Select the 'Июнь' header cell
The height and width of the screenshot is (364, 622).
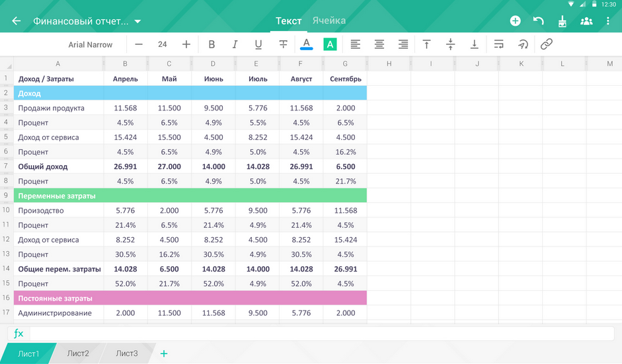click(214, 79)
